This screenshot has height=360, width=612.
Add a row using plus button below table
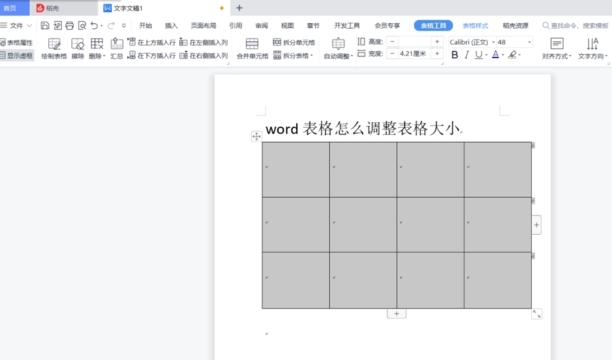click(397, 314)
